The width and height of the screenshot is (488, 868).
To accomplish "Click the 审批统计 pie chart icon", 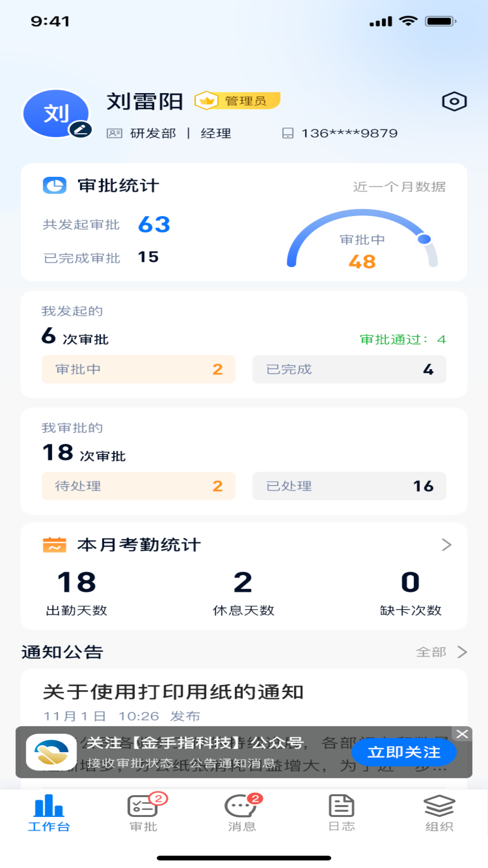I will (55, 185).
